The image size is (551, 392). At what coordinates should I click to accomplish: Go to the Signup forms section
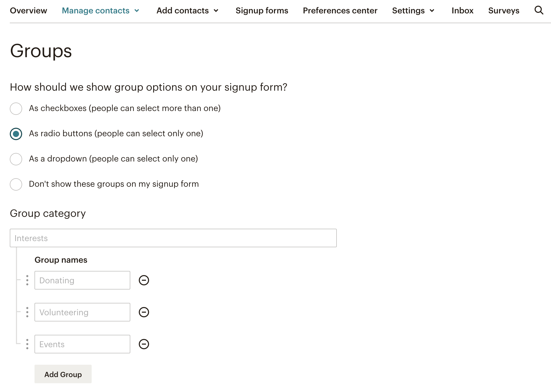[262, 11]
